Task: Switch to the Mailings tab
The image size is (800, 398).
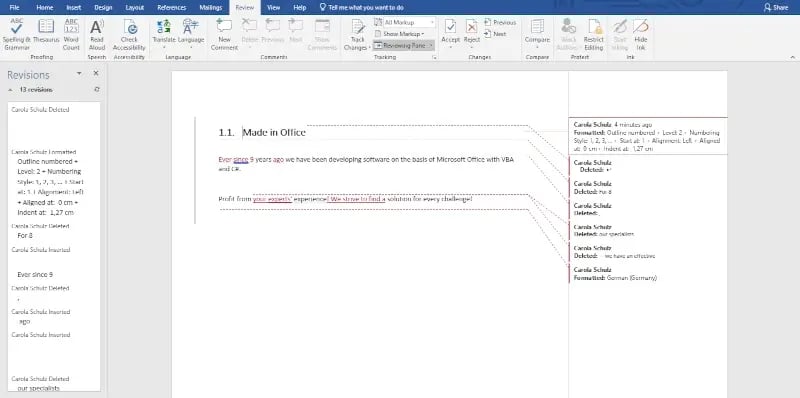Action: tap(211, 8)
